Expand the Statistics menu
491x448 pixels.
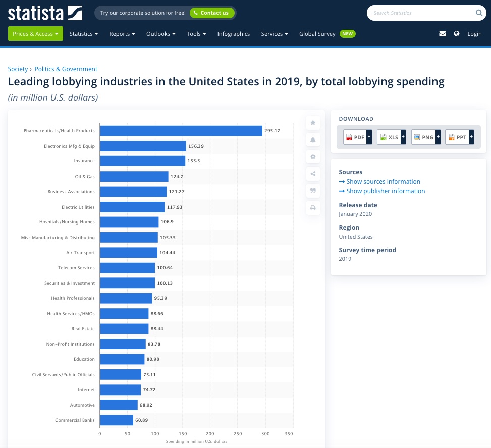pos(84,34)
